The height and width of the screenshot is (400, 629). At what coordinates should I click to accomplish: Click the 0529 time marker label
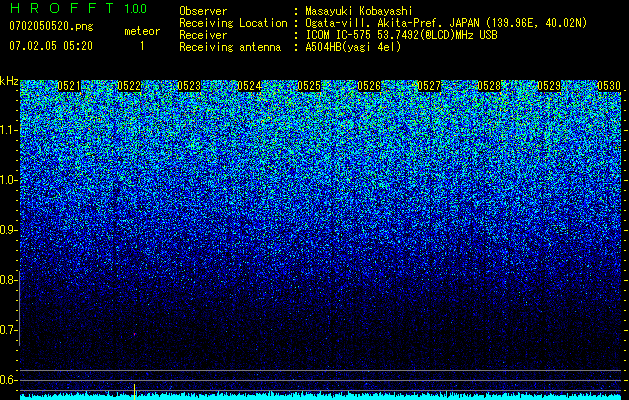(549, 86)
